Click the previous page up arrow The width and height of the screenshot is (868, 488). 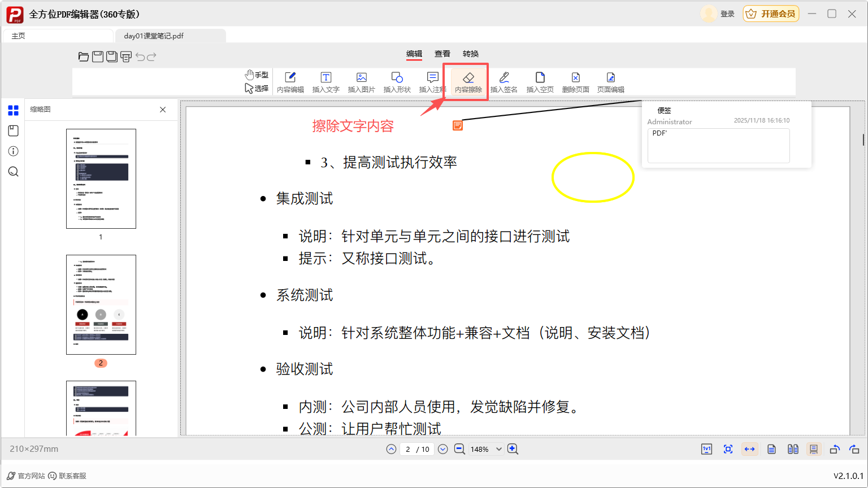click(390, 449)
